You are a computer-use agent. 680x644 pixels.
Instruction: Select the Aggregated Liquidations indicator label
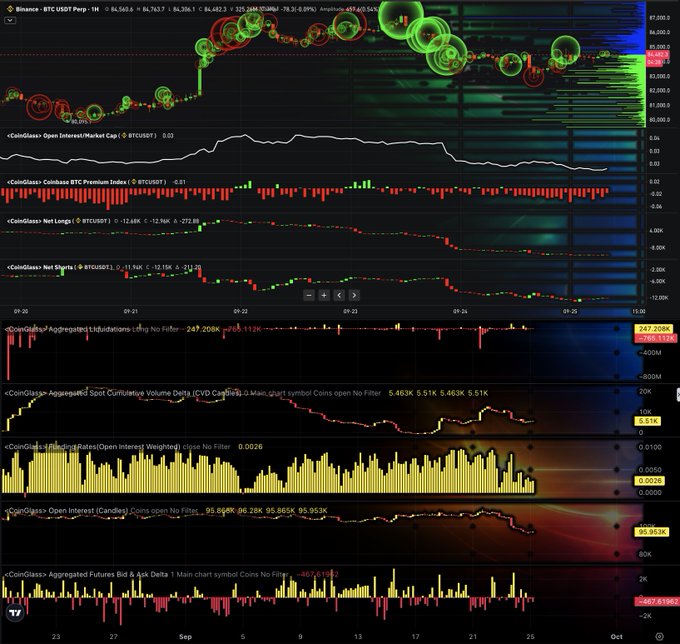(x=67, y=329)
